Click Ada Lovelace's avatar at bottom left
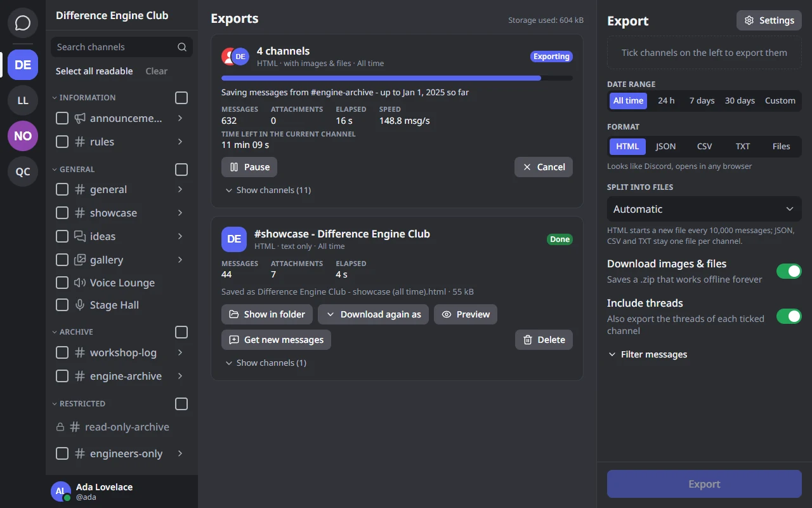This screenshot has width=812, height=508. [x=61, y=491]
